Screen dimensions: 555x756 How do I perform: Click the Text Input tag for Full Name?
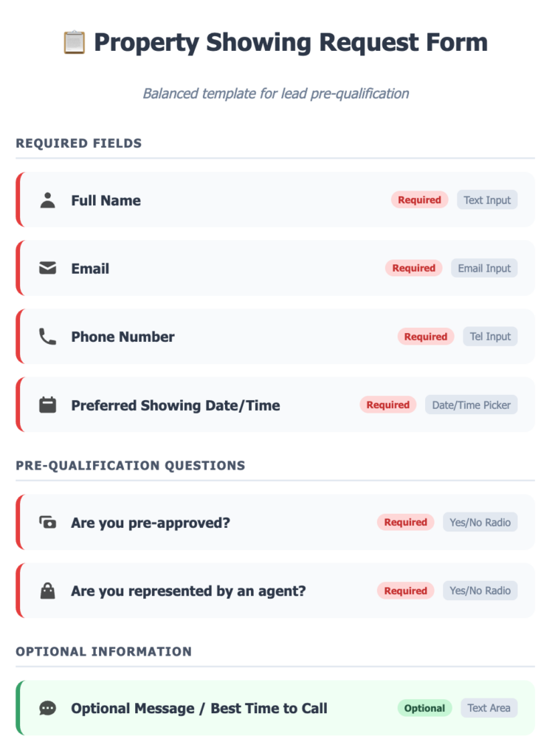pyautogui.click(x=487, y=200)
